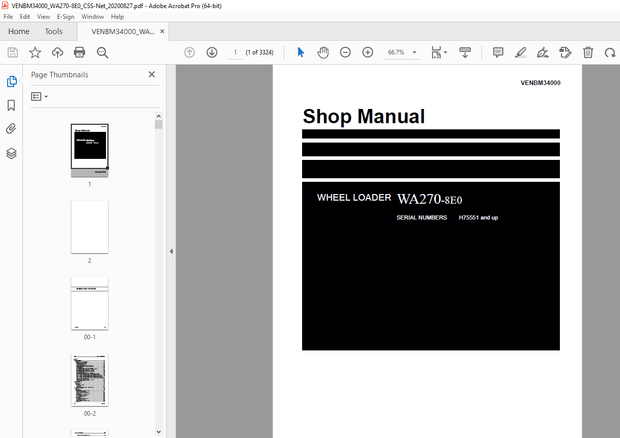Zoom in with plus icon

tap(368, 52)
